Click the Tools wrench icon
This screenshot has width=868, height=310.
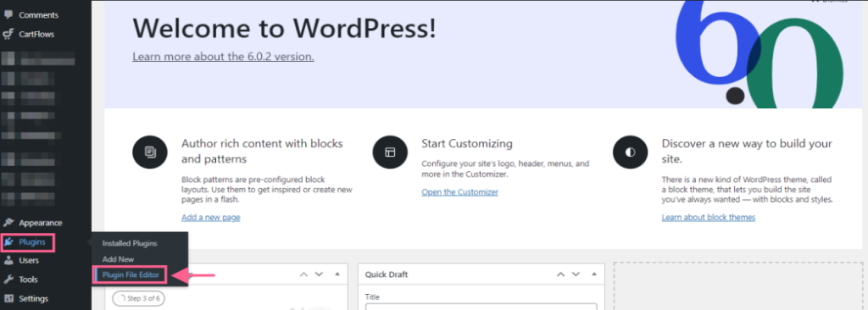pos(8,280)
